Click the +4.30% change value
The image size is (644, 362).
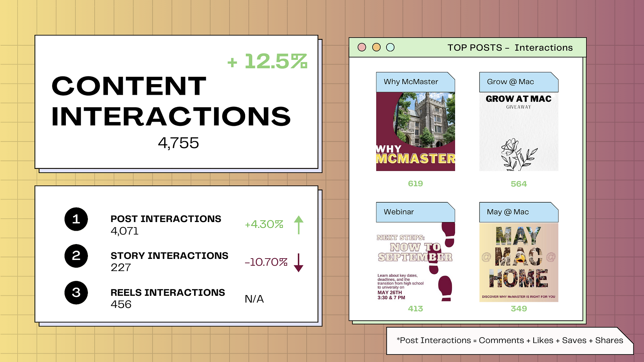tap(264, 224)
